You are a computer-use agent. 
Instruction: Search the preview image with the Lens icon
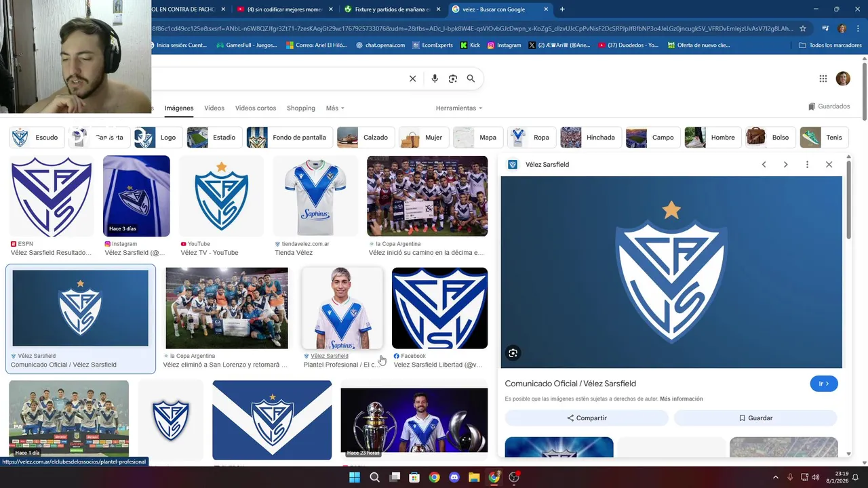pos(513,352)
